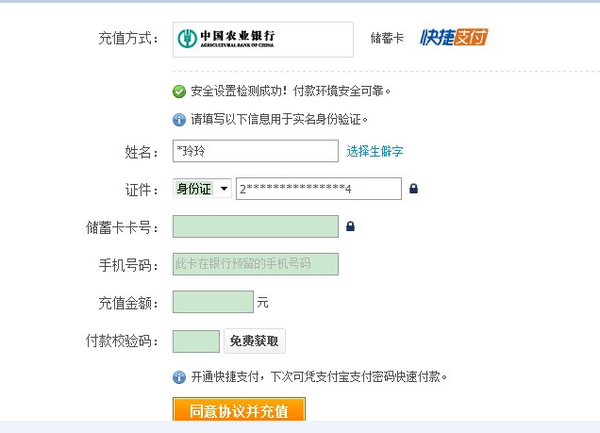The height and width of the screenshot is (433, 600).
Task: Focus the masked ID number field
Action: pos(318,188)
